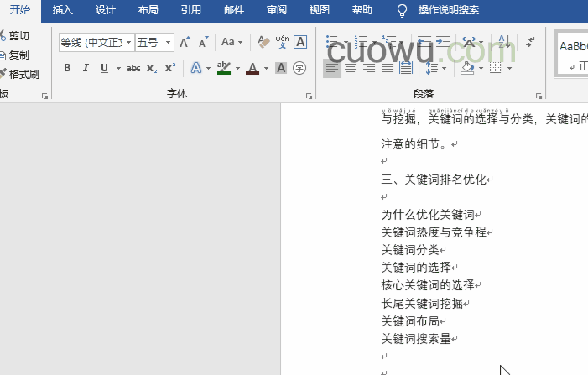
Task: Toggle superscript formatting
Action: (x=170, y=68)
